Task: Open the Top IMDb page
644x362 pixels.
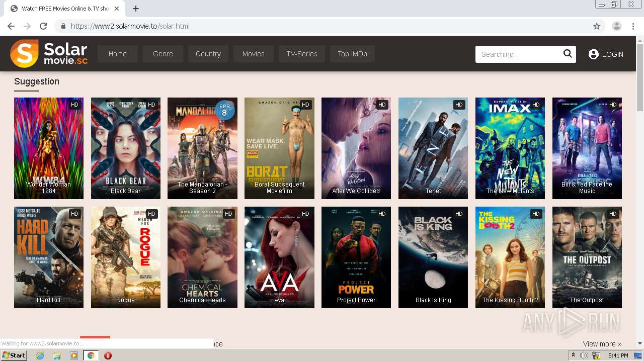Action: 352,54
